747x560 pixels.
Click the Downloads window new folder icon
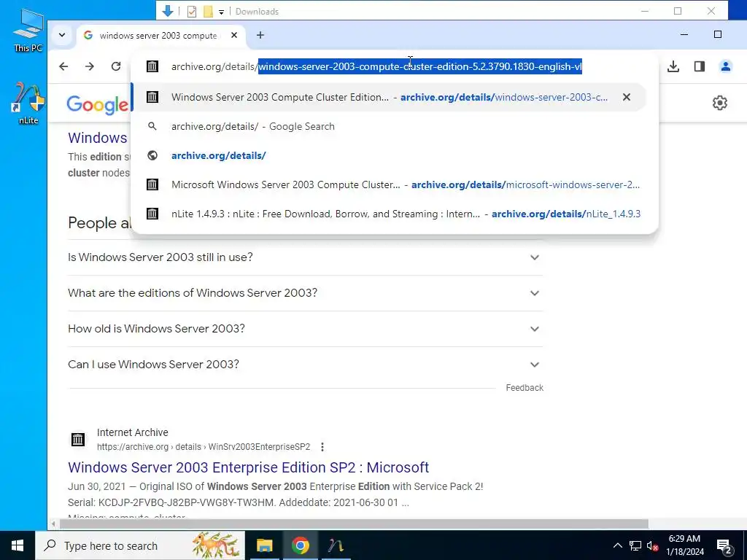pyautogui.click(x=208, y=12)
